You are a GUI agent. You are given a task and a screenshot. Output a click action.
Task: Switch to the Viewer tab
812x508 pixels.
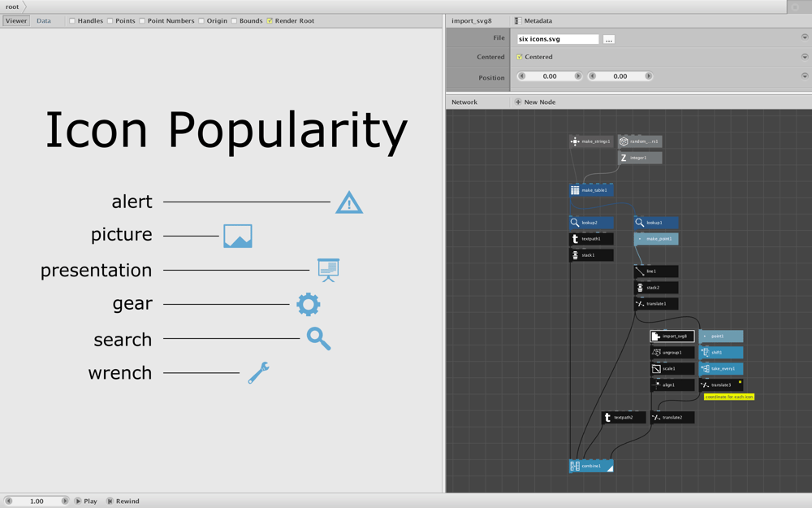click(x=16, y=21)
